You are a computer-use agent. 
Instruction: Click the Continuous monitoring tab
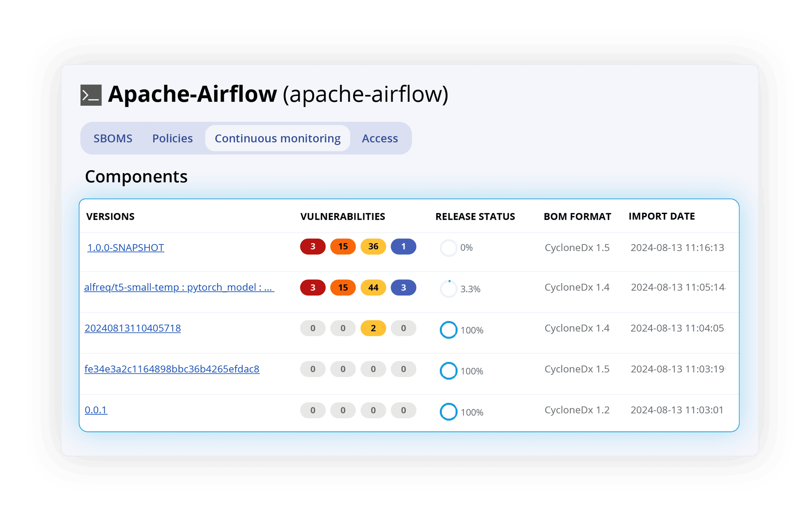point(278,138)
